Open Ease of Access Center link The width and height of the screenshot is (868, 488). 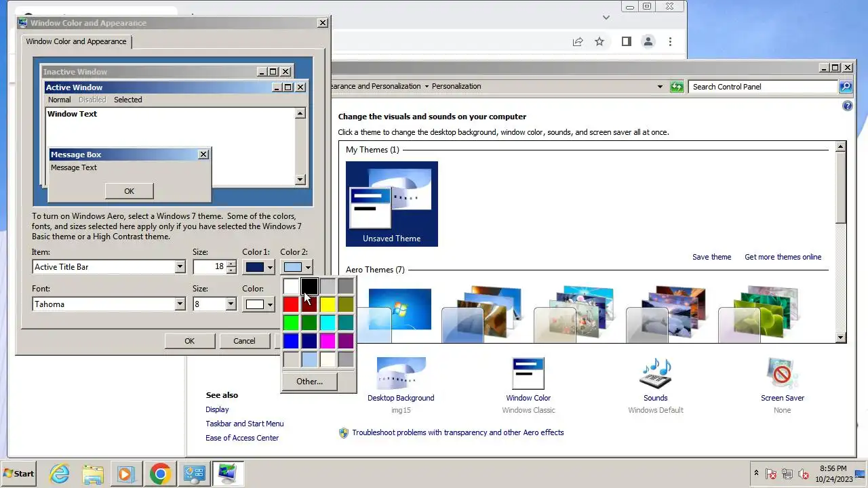(242, 438)
